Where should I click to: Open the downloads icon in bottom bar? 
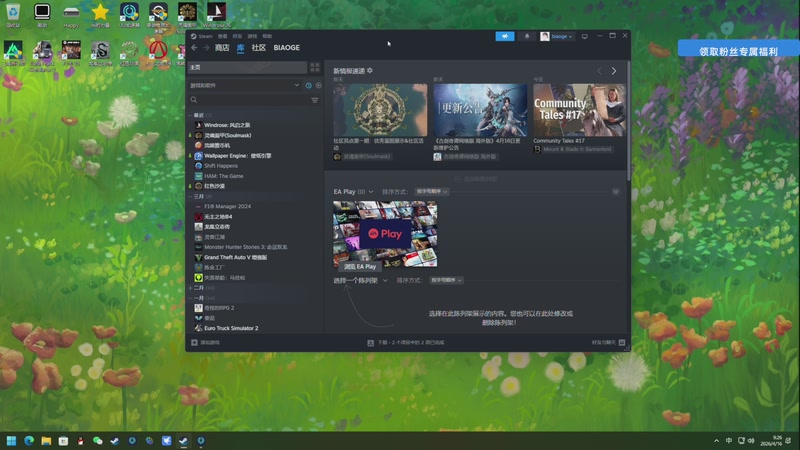pyautogui.click(x=370, y=343)
